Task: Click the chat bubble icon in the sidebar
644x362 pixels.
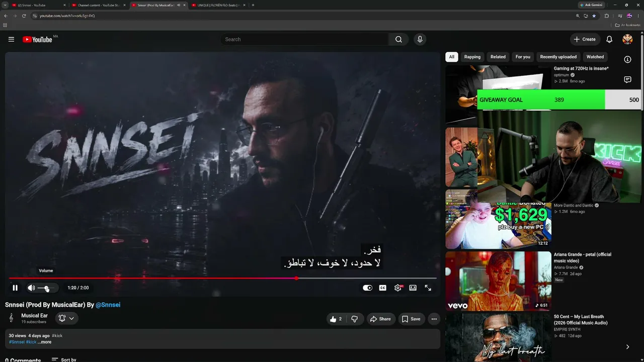Action: [627, 79]
